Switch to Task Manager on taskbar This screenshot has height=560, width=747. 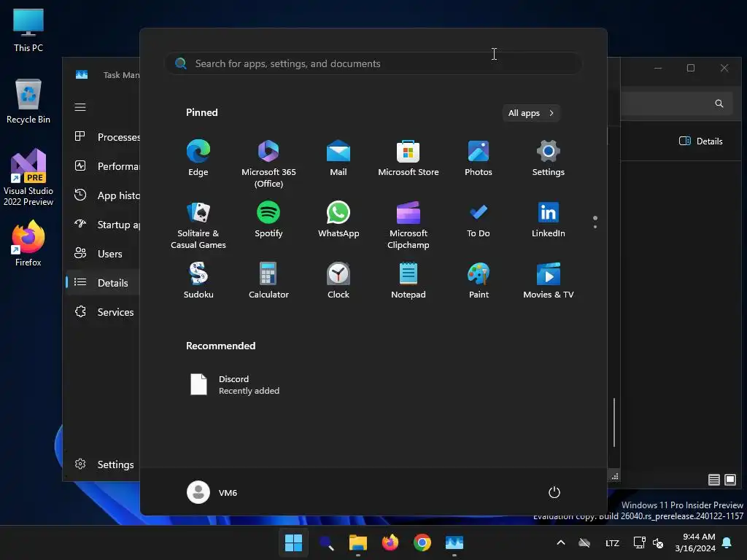click(454, 542)
